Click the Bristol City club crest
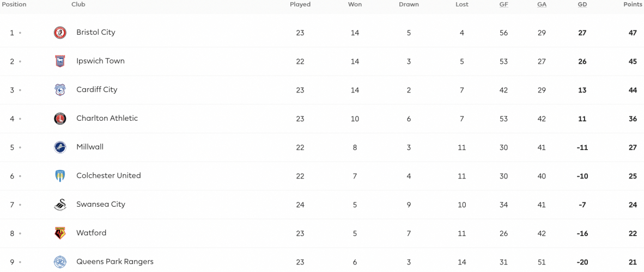 coord(60,33)
